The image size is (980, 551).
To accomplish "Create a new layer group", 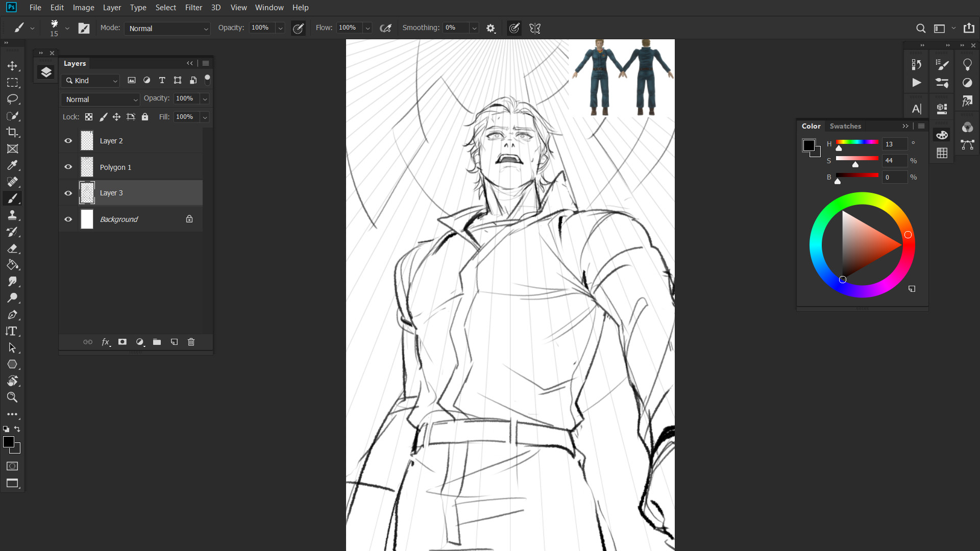I will pos(157,342).
